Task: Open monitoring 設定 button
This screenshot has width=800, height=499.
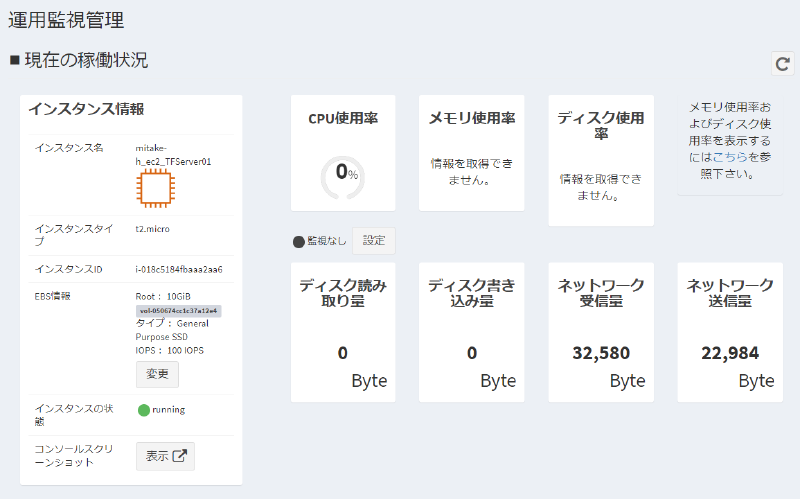Action: 374,241
